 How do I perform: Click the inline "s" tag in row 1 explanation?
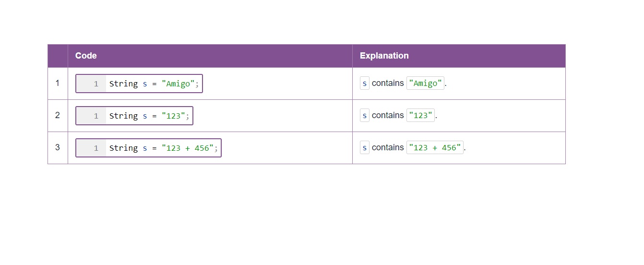pos(365,83)
